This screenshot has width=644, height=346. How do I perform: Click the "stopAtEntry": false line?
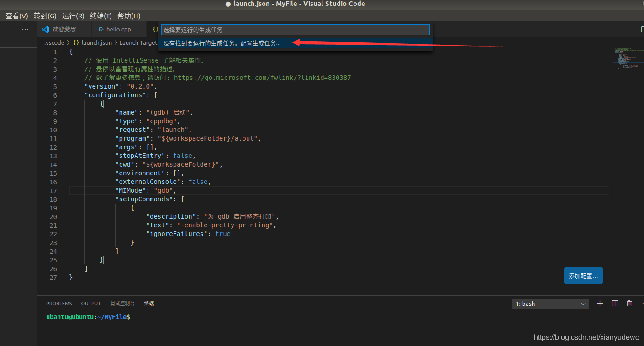tap(155, 156)
